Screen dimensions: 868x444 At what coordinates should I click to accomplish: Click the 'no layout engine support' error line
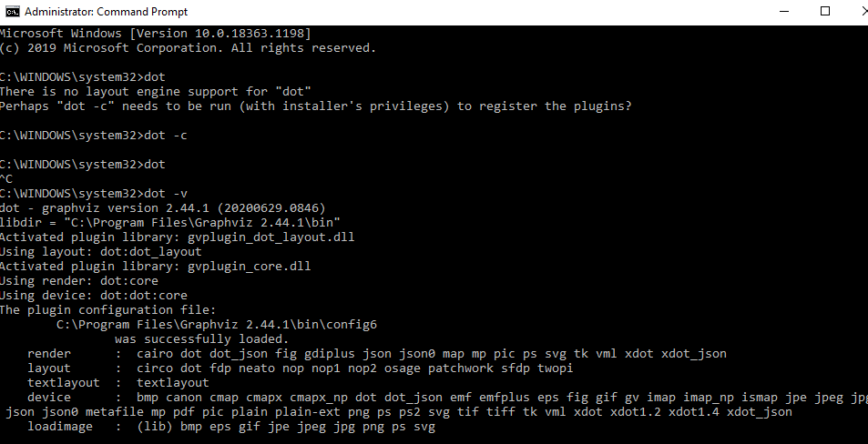156,92
